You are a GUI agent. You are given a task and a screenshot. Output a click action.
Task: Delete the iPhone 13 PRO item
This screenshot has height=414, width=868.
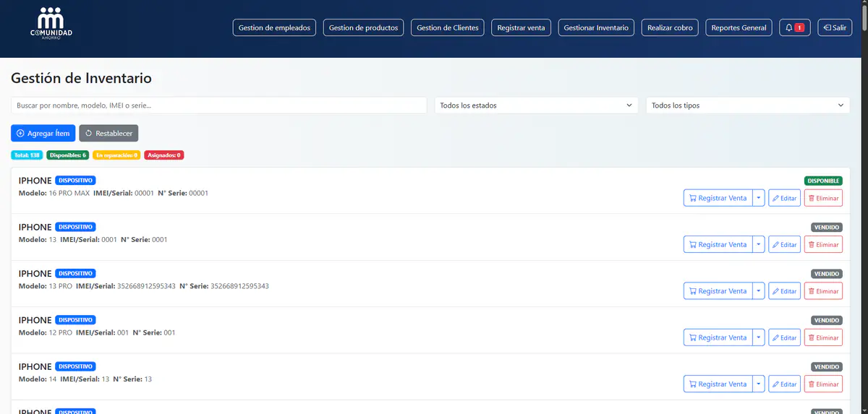click(x=823, y=291)
